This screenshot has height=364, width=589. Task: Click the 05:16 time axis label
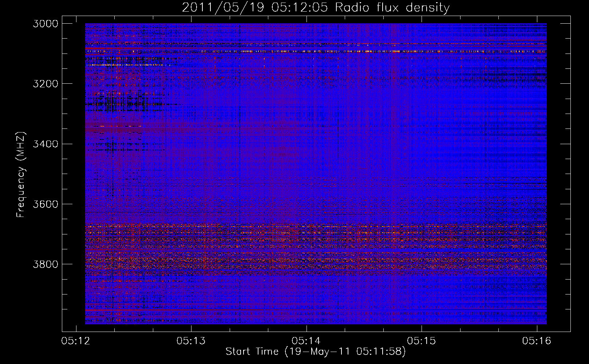[x=537, y=341]
